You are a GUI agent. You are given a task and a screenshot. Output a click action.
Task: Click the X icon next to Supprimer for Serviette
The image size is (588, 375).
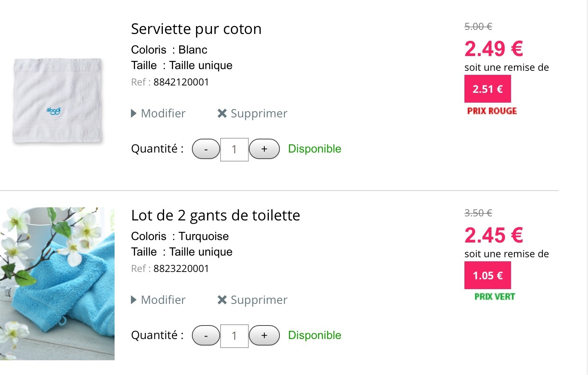click(x=222, y=113)
